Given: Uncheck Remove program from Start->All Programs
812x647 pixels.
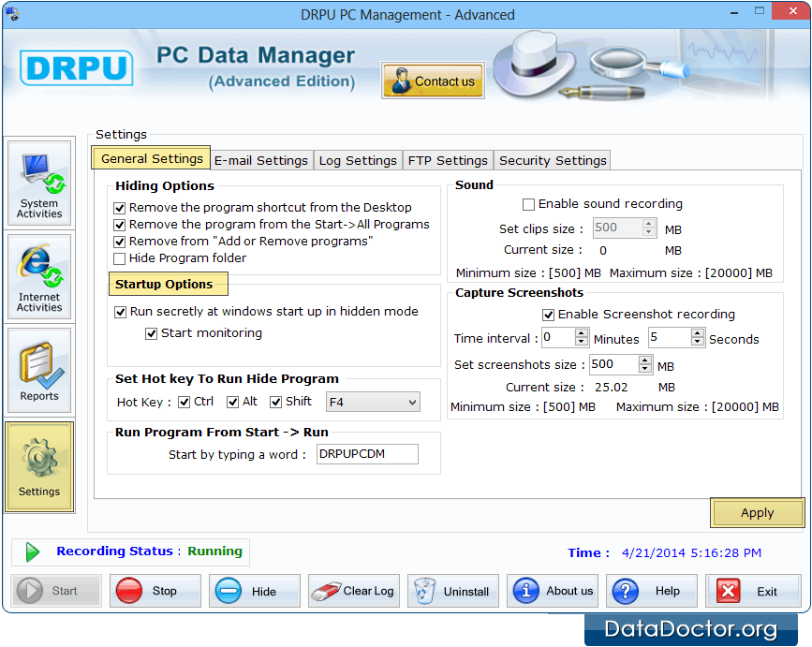Looking at the screenshot, I should (120, 225).
